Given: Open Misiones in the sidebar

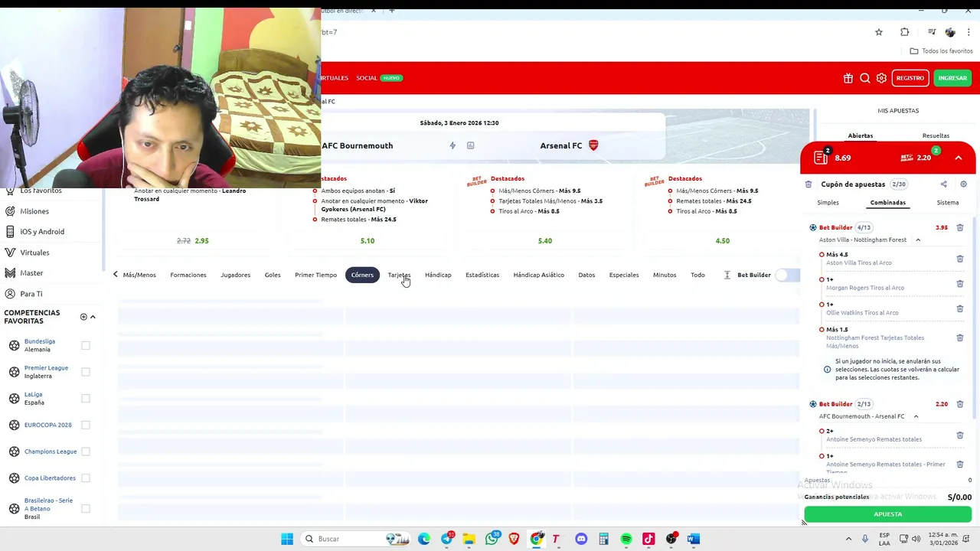Looking at the screenshot, I should (34, 211).
